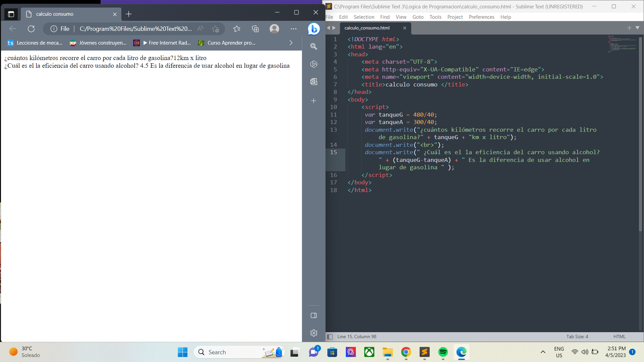
Task: Open Sublime Text icon on the taskbar
Action: coord(424,352)
